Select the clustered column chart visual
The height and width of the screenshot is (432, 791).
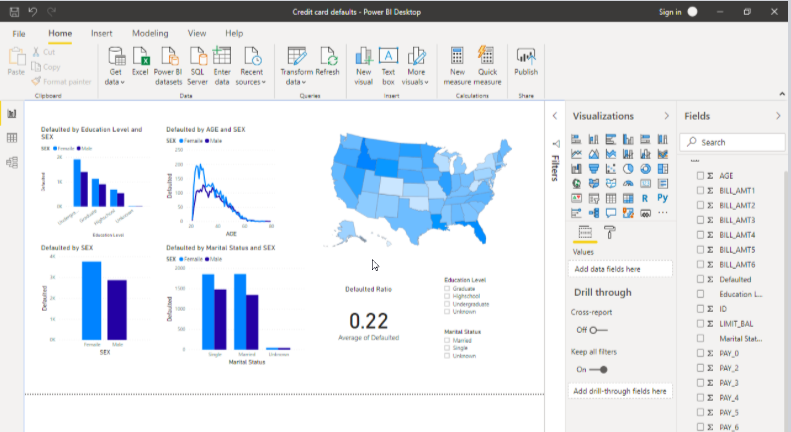click(x=628, y=139)
